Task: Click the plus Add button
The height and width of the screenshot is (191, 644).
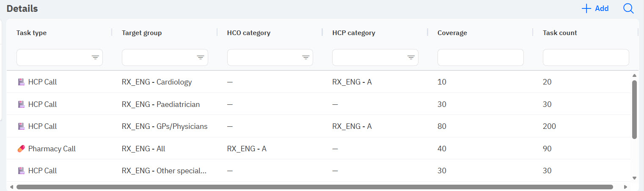Action: [595, 8]
